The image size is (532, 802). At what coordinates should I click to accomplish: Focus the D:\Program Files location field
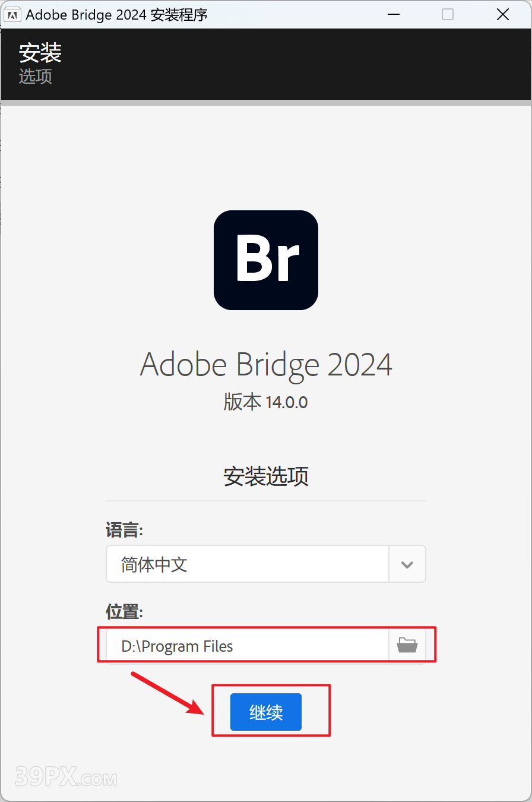point(248,645)
